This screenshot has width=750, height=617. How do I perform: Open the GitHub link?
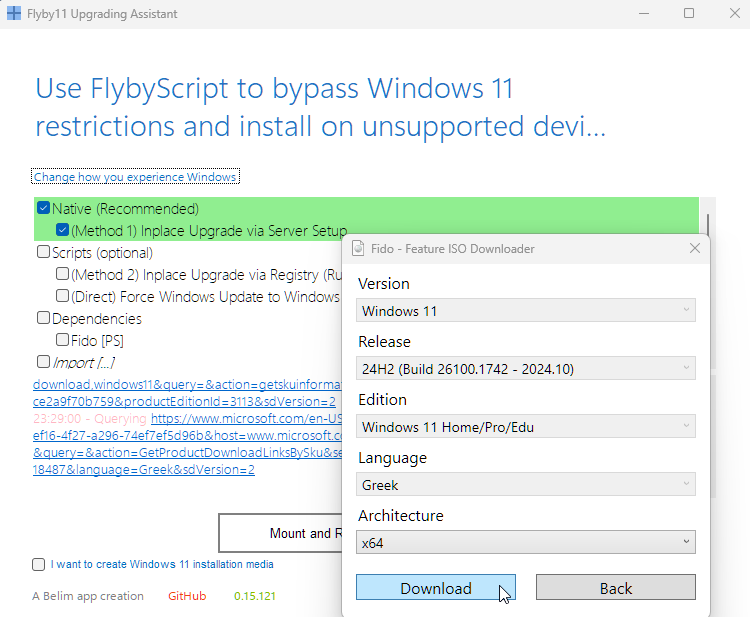coord(187,596)
